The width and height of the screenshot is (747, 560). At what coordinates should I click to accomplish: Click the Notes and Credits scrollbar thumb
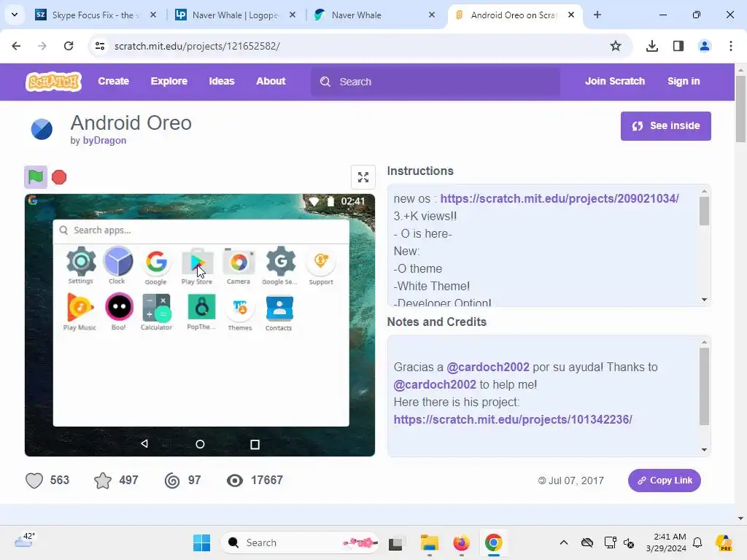pyautogui.click(x=704, y=386)
